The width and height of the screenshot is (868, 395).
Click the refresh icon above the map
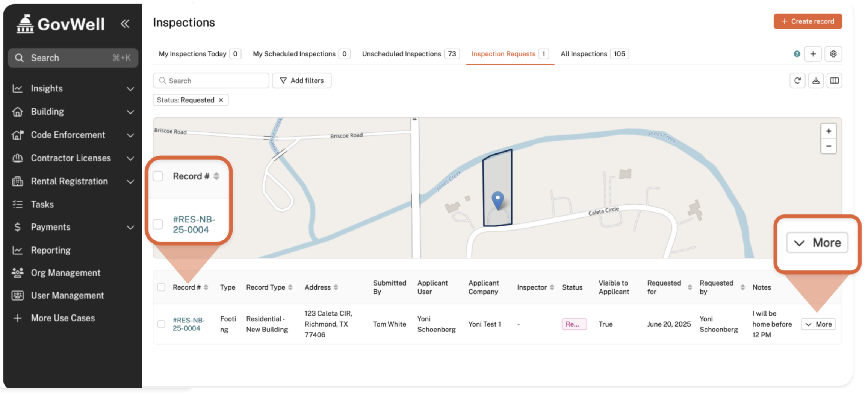(x=797, y=81)
